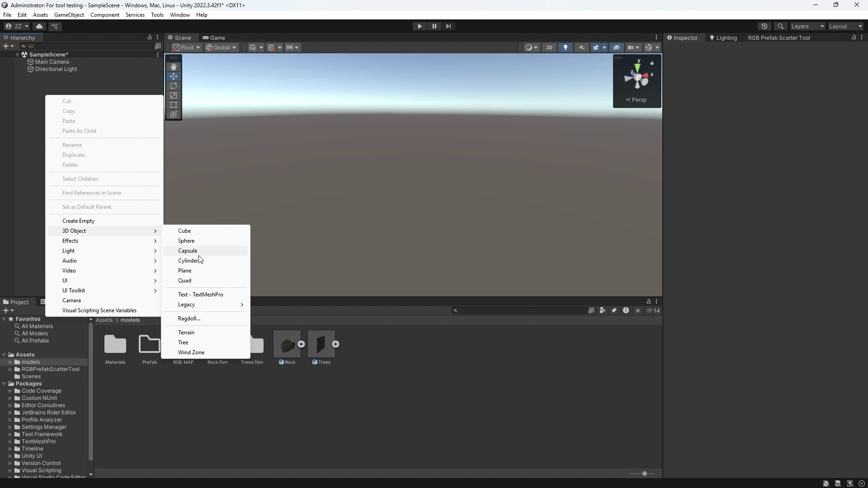Lock the Hierarchy panel
The height and width of the screenshot is (488, 868).
point(150,38)
